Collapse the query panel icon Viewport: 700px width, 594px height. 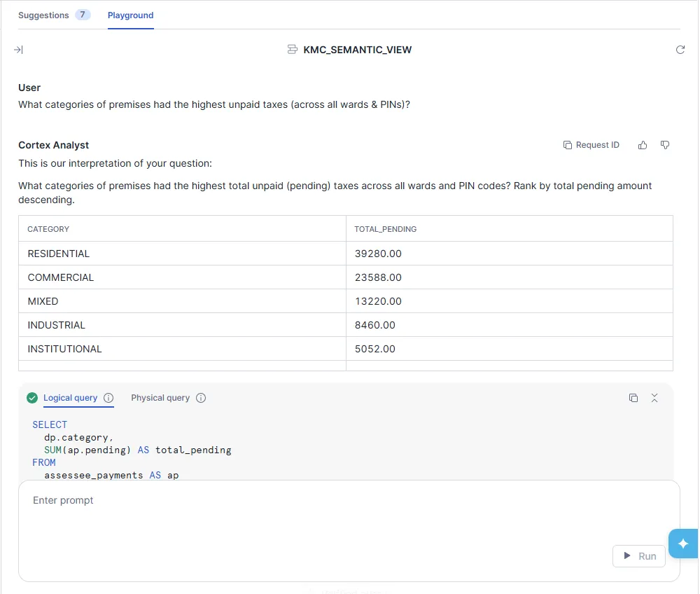[654, 398]
